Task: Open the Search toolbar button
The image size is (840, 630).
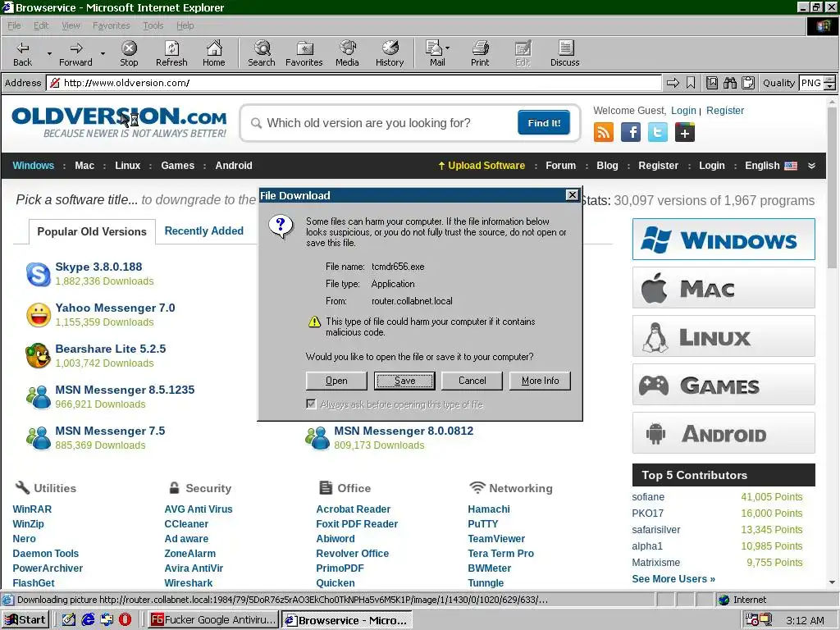Action: (262, 53)
